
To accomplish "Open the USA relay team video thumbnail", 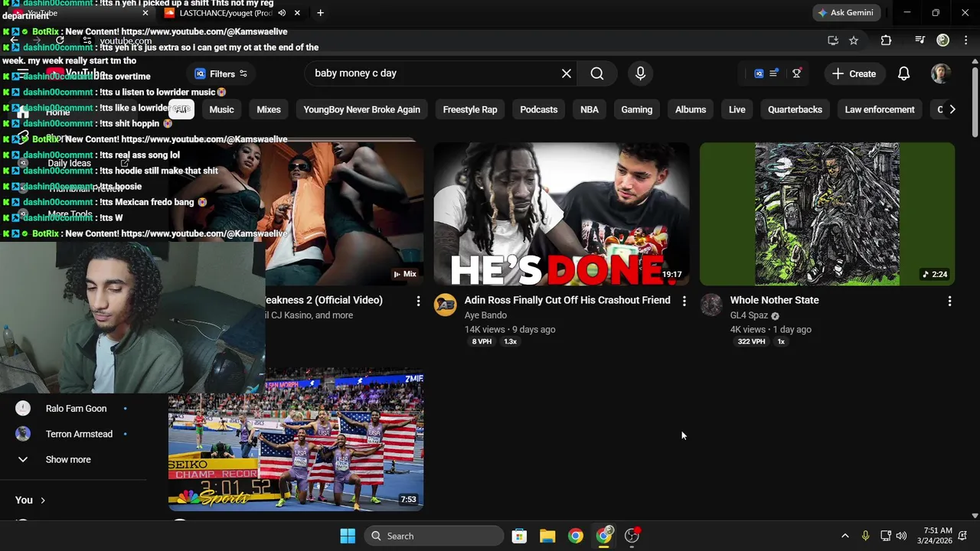I will (x=296, y=439).
